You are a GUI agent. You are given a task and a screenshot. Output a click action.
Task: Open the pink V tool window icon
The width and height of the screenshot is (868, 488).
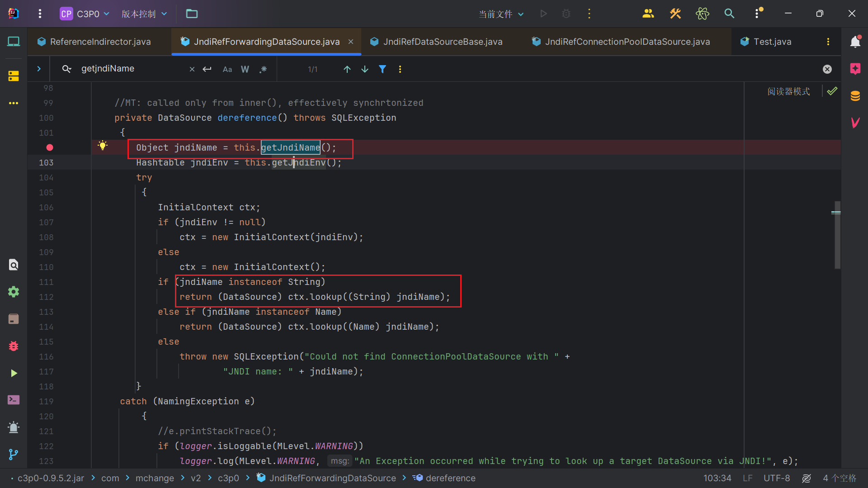pos(855,123)
